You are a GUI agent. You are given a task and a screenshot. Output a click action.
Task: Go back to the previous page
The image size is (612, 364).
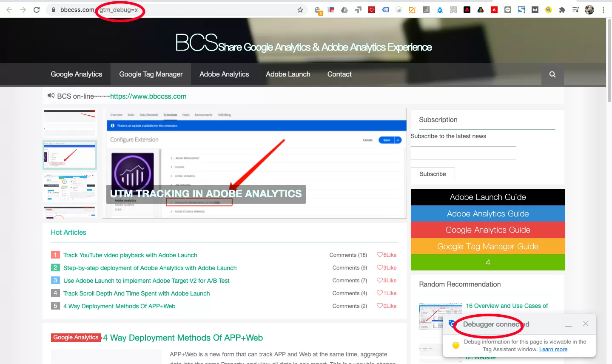[9, 10]
